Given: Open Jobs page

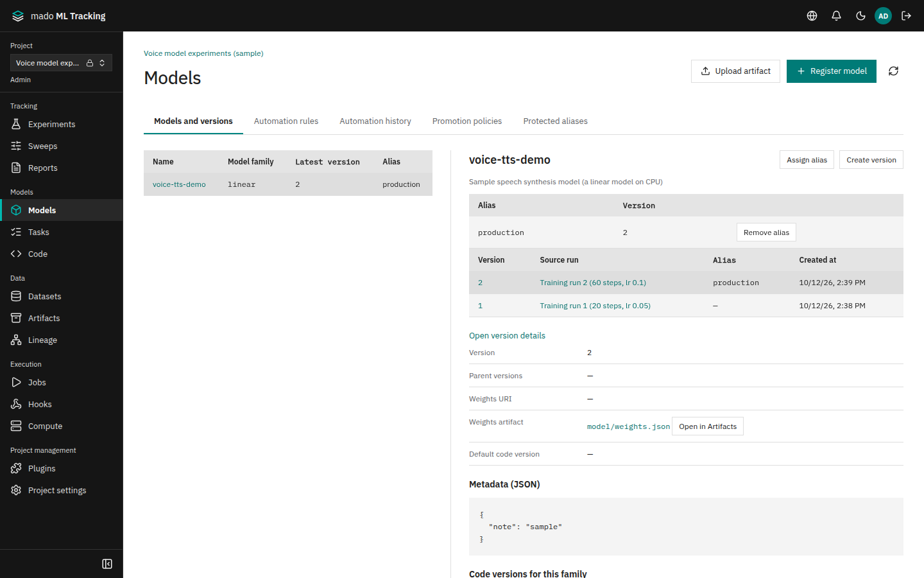Looking at the screenshot, I should coord(62,383).
